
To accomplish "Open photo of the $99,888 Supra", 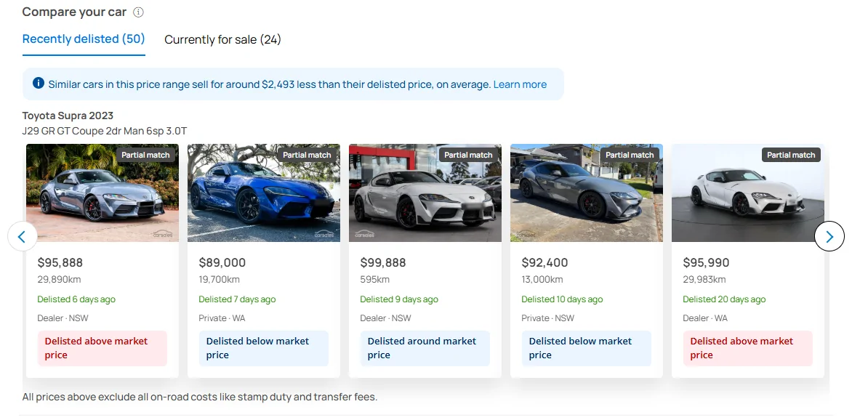I will click(425, 193).
